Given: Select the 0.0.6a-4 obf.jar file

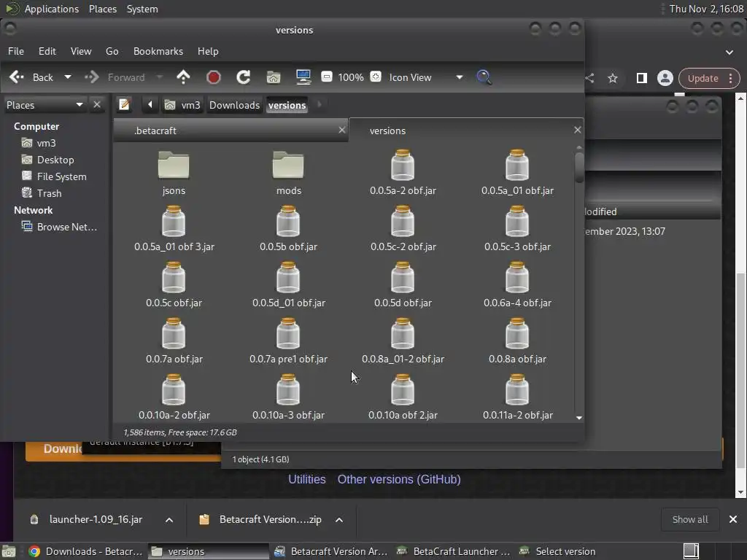Looking at the screenshot, I should pyautogui.click(x=517, y=285).
